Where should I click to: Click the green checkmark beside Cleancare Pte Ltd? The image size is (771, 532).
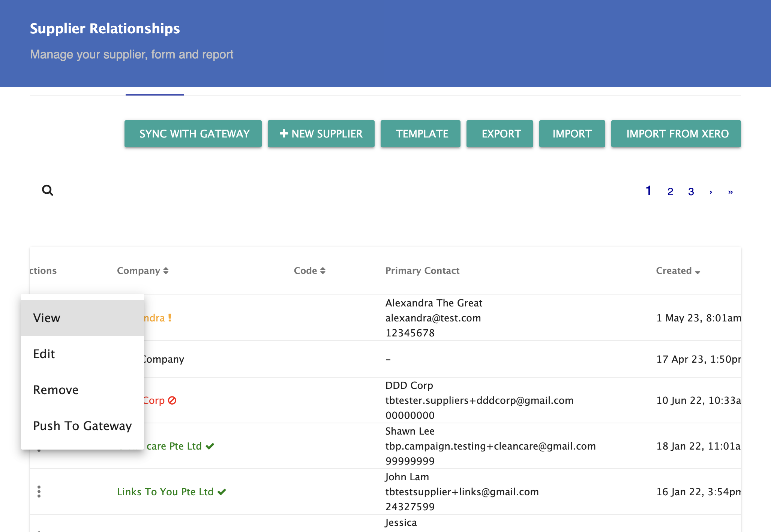pyautogui.click(x=210, y=446)
